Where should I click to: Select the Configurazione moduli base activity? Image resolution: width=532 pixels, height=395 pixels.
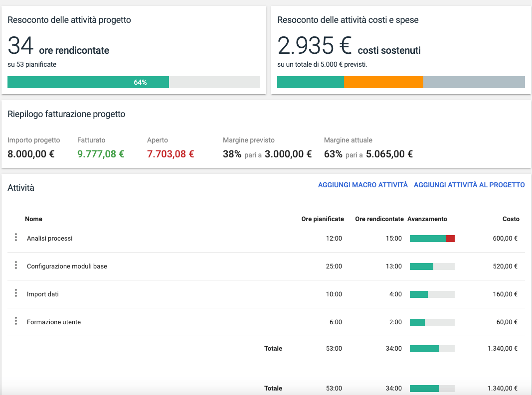coord(67,266)
